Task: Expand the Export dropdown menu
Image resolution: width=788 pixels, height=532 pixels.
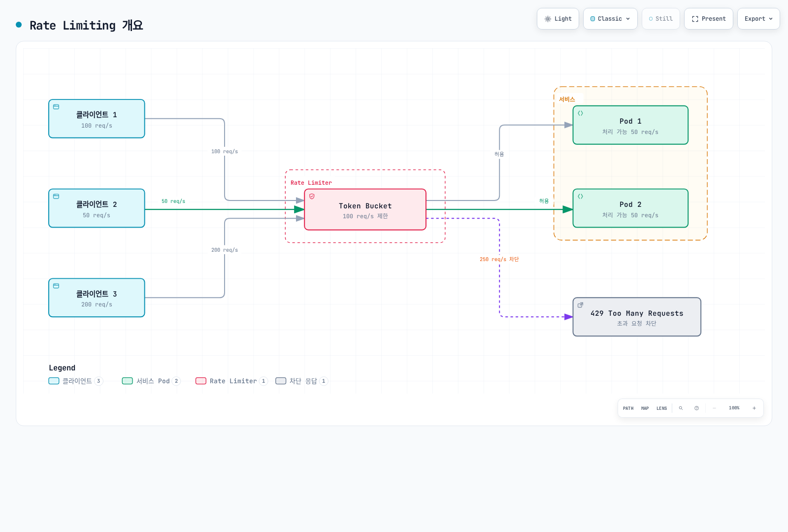Action: [x=758, y=19]
